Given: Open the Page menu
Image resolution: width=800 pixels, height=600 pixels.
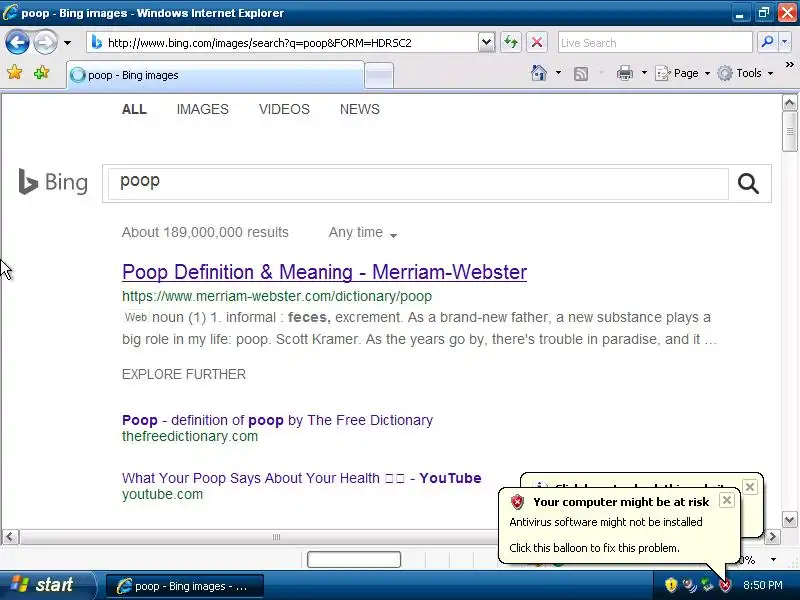Looking at the screenshot, I should point(682,73).
